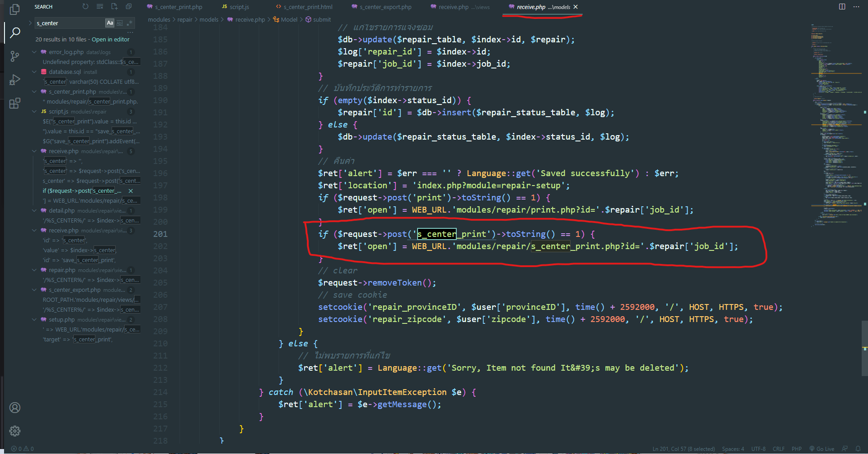Collapse s_center_export.php result group

pyautogui.click(x=34, y=290)
